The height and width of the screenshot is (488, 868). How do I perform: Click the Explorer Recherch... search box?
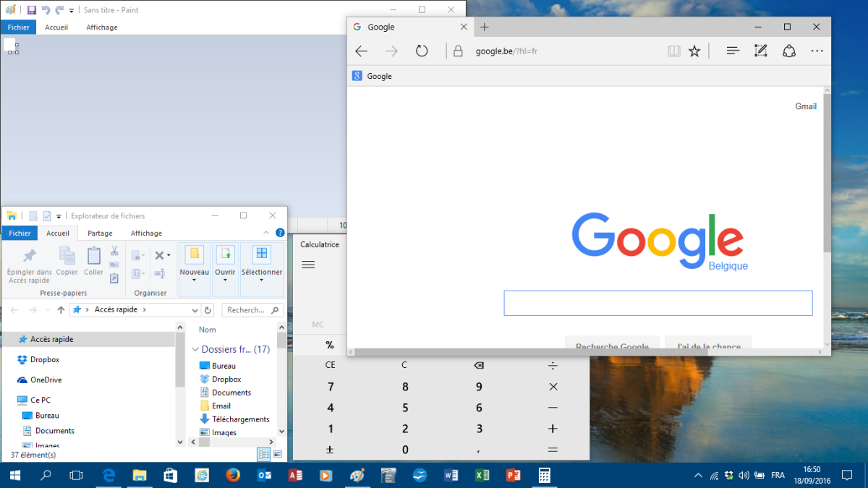(x=252, y=309)
